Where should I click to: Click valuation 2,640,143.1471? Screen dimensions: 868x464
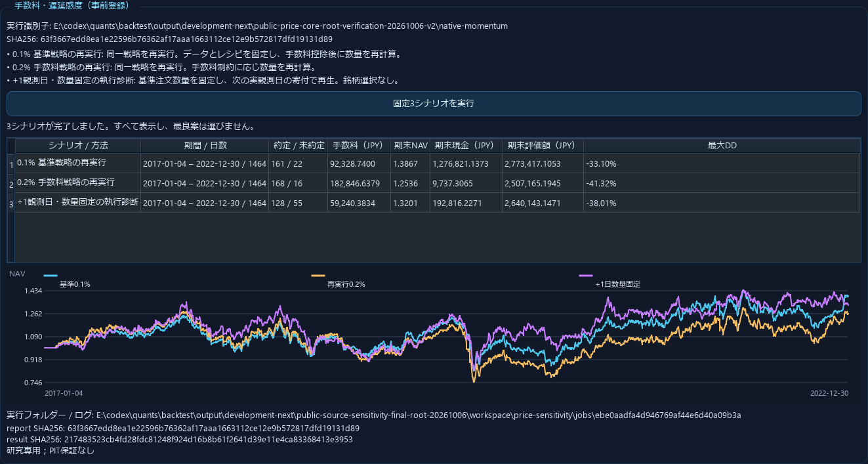543,203
